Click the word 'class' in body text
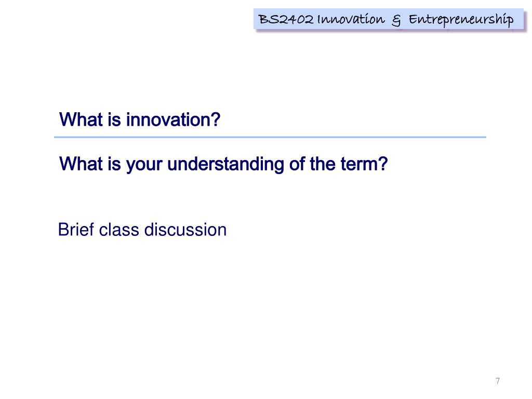The height and width of the screenshot is (399, 532). (x=119, y=230)
